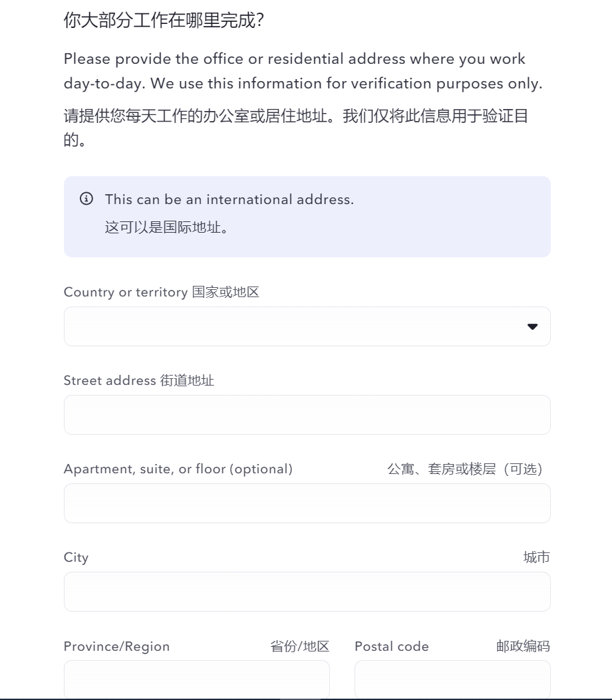Viewport: 612px width, 700px height.
Task: Click the "Country or territory 国家或地区" label
Action: (x=161, y=292)
